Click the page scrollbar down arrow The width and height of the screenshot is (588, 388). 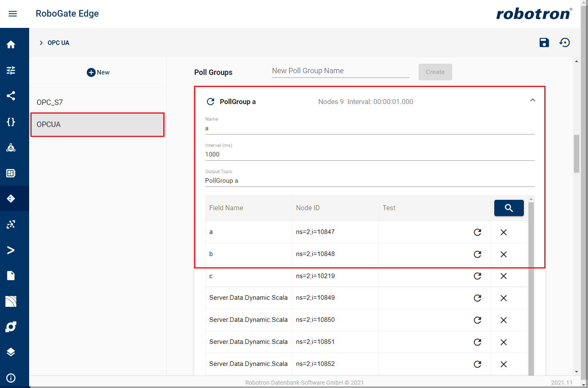(x=576, y=372)
